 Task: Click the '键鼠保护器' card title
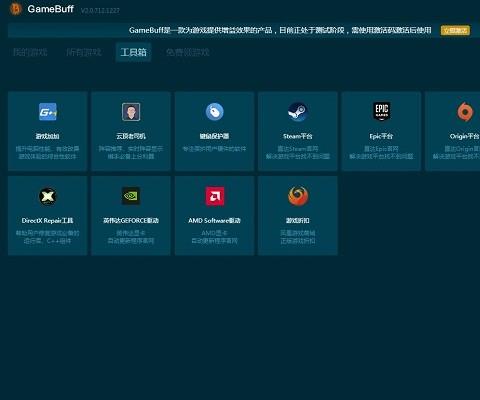214,136
